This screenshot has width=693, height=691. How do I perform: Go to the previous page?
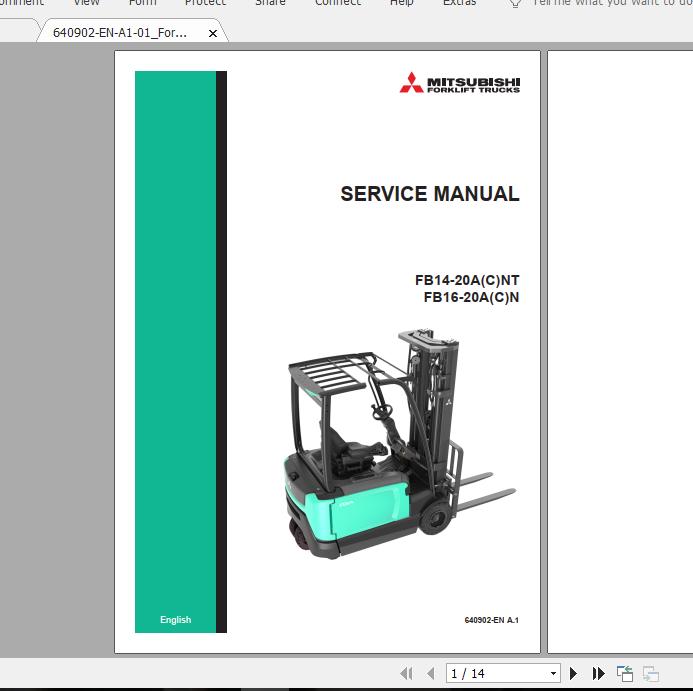click(430, 673)
